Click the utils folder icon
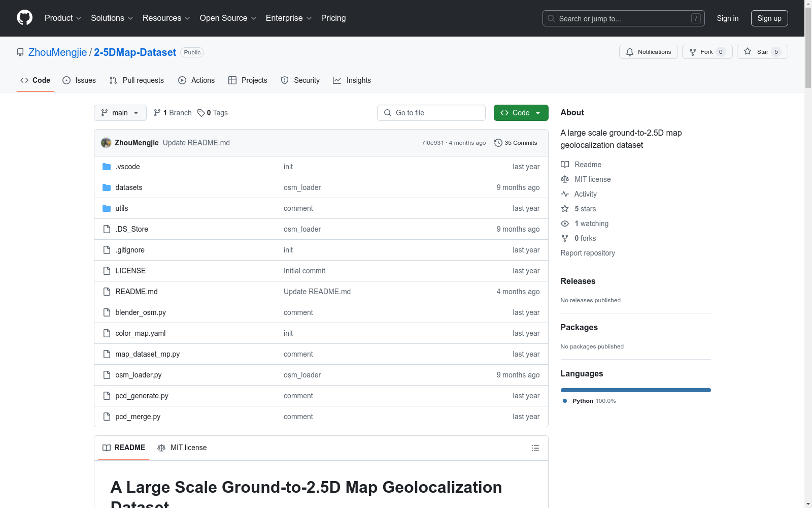This screenshot has height=508, width=812. coord(107,208)
